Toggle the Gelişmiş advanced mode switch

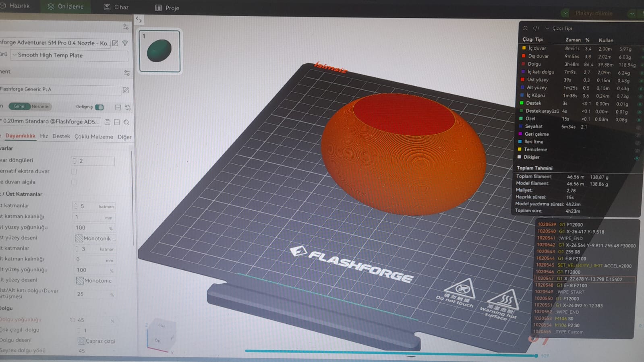99,107
